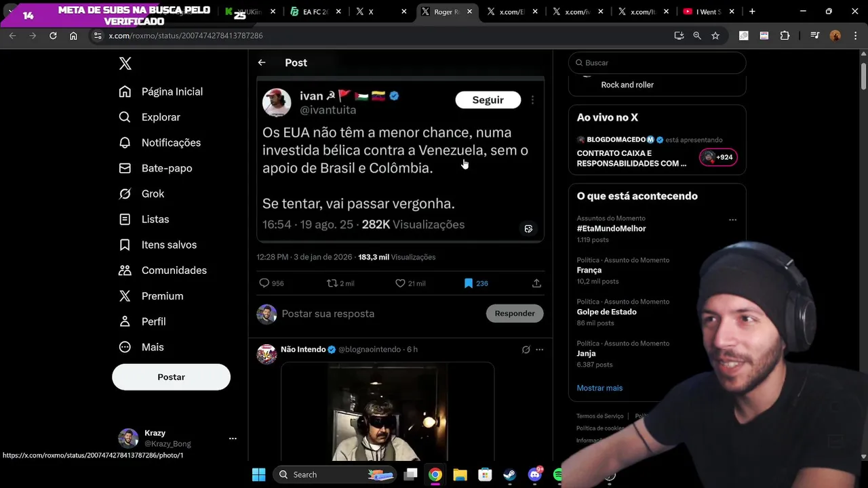
Task: Open the França trending topic
Action: 589,270
